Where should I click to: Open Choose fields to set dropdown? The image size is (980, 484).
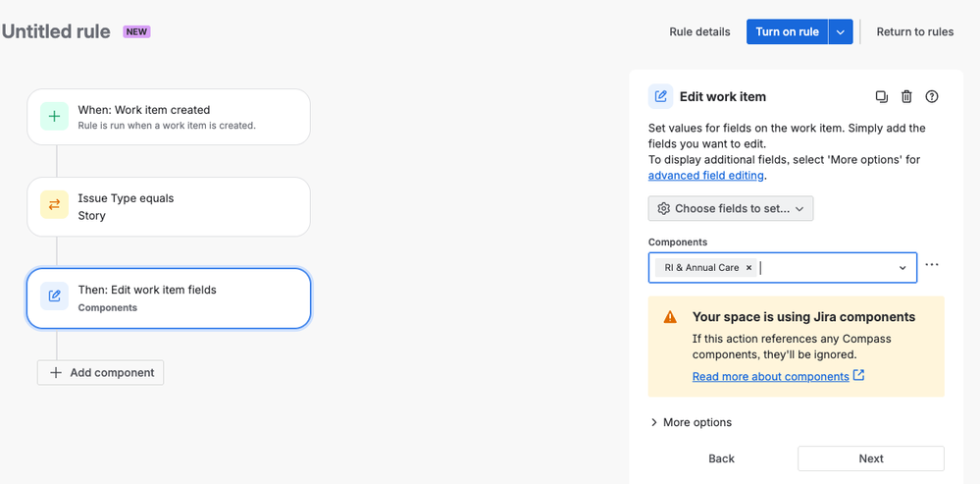coord(731,208)
